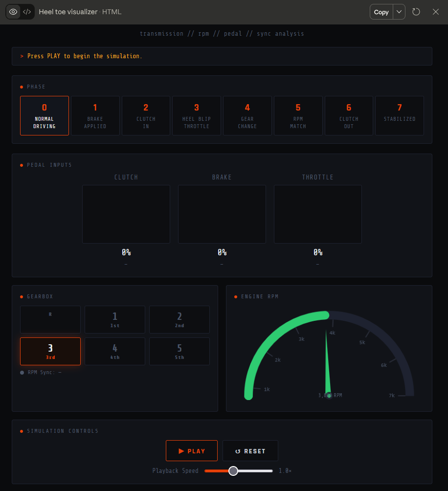Screen dimensions: 448x491
Task: Click the Playback Speed slider handle
Action: point(233,471)
